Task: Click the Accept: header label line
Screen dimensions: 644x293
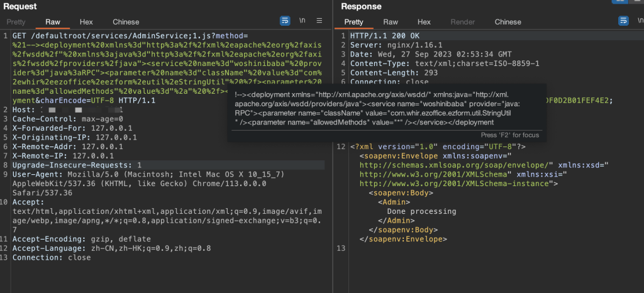Action: pyautogui.click(x=28, y=202)
